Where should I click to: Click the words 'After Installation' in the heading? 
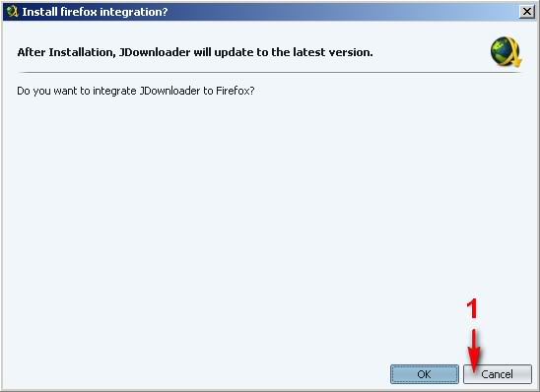pyautogui.click(x=65, y=52)
